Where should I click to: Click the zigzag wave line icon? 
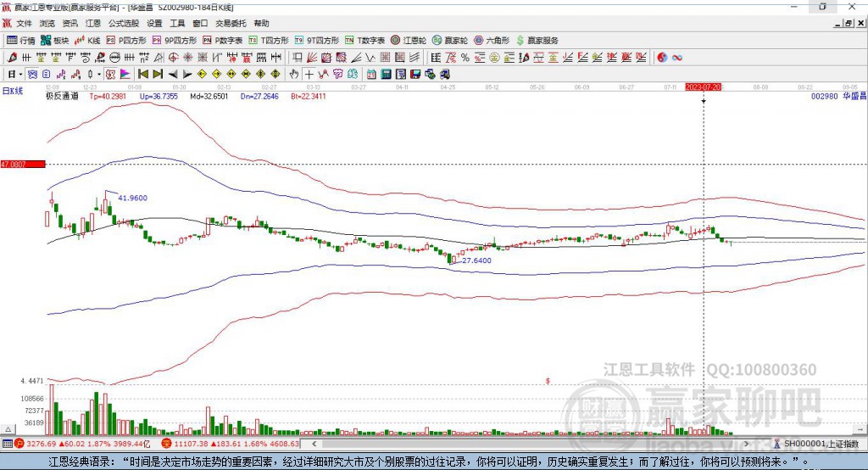370,58
